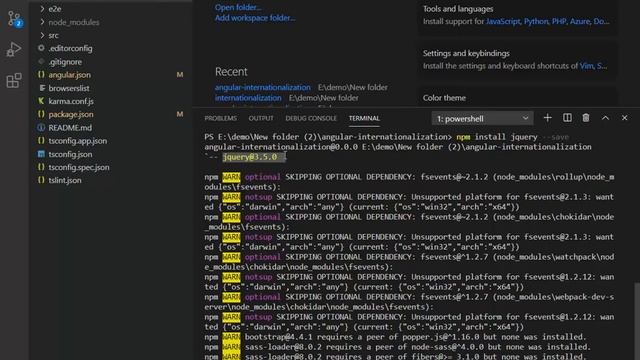Expand the e2e folder
Image resolution: width=640 pixels, height=360 pixels.
point(54,9)
